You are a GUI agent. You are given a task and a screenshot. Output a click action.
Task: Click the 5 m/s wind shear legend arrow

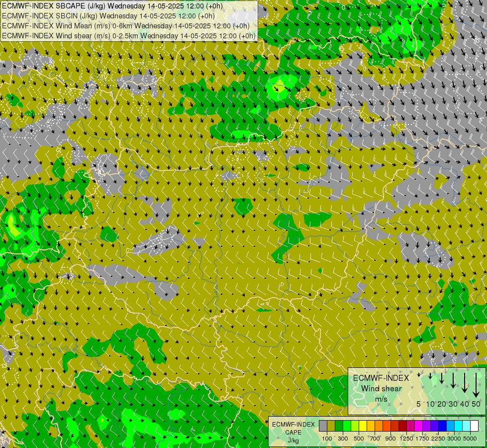(x=419, y=375)
